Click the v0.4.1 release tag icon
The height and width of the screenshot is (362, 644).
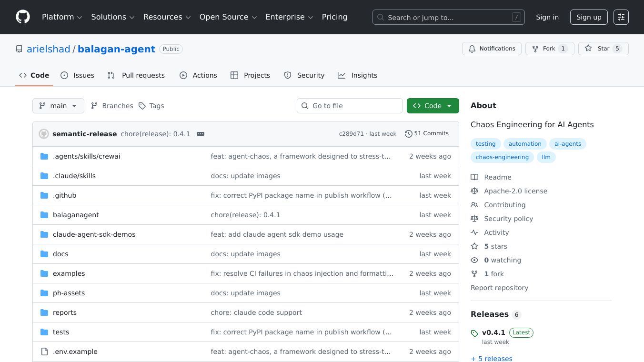pos(474,333)
